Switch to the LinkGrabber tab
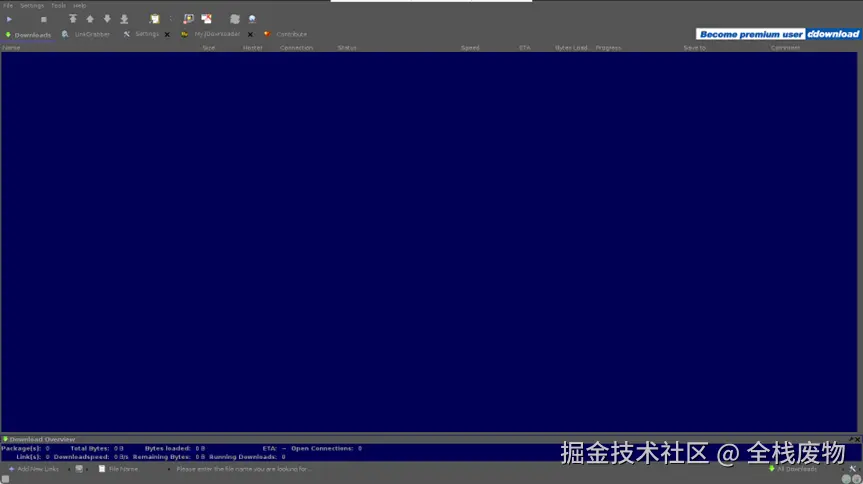The image size is (863, 484). [86, 34]
